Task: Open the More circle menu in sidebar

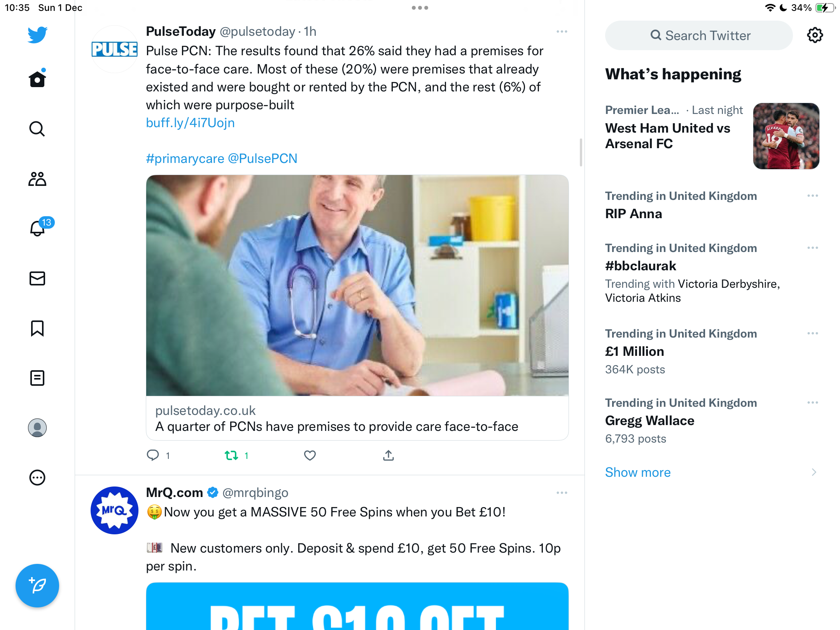Action: 37,478
